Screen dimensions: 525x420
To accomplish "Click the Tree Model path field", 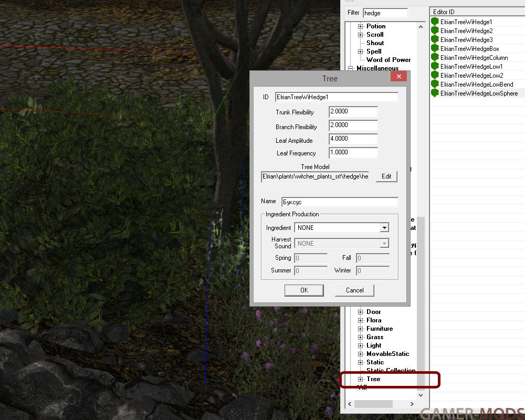I will click(x=315, y=177).
